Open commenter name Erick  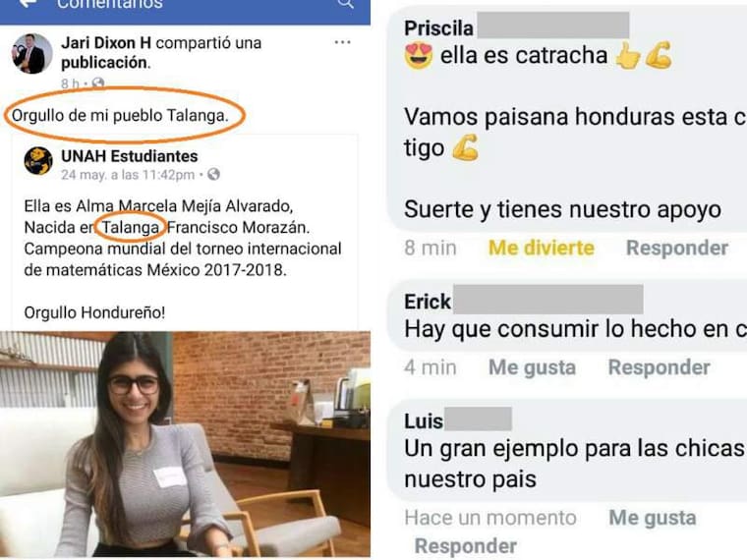pyautogui.click(x=428, y=302)
